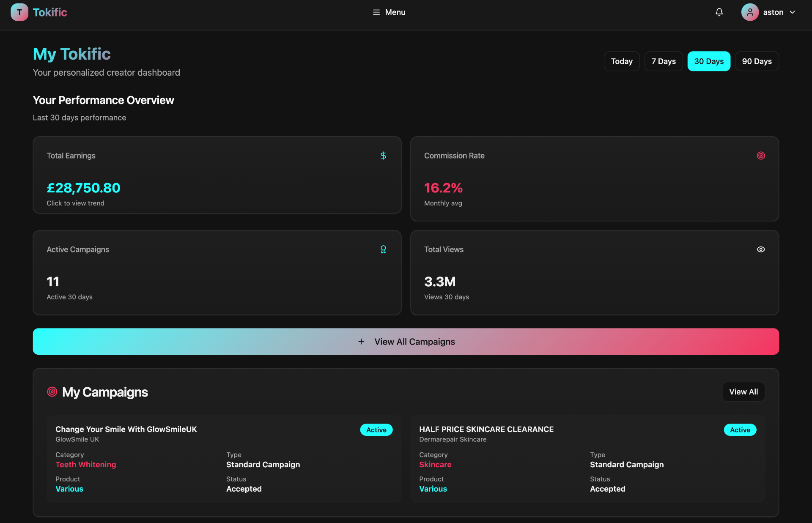Viewport: 812px width, 523px height.
Task: Open the hamburger Menu
Action: pos(389,12)
